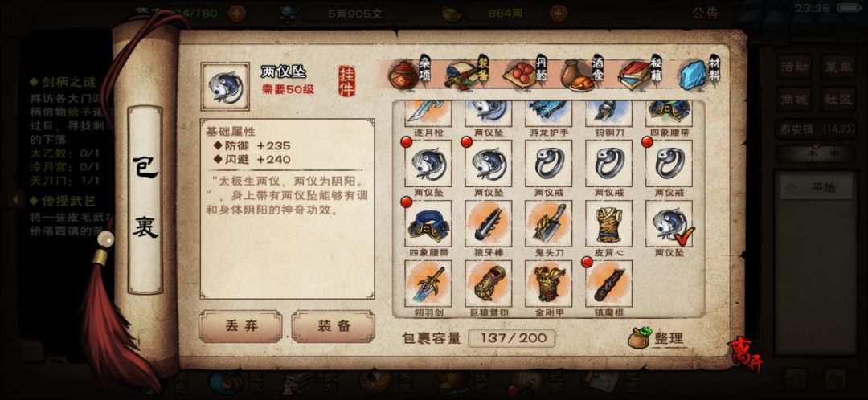Viewport: 868px width, 400px height.
Task: Equip the item using 装备 button
Action: [x=334, y=326]
